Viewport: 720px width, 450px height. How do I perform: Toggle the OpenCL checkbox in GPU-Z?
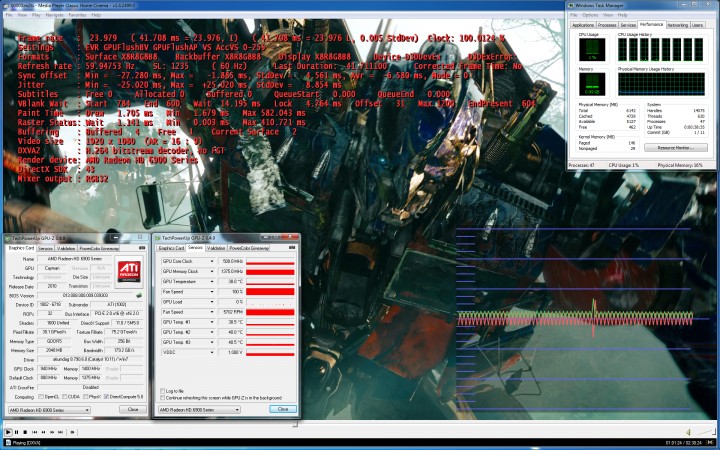[x=41, y=396]
